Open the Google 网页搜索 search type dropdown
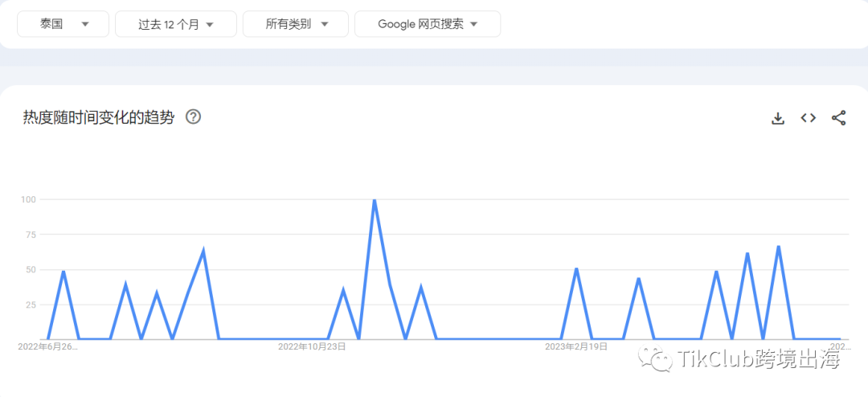This screenshot has width=868, height=397. [428, 24]
